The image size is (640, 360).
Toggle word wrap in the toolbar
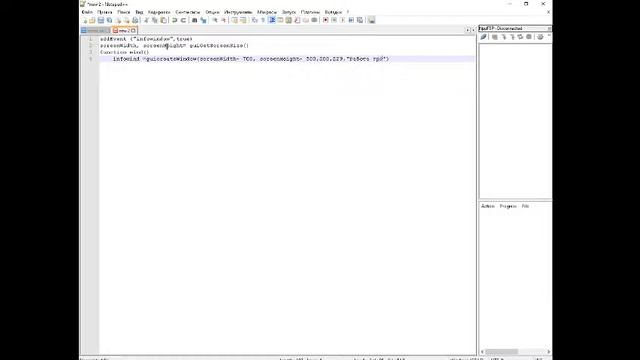(x=254, y=20)
